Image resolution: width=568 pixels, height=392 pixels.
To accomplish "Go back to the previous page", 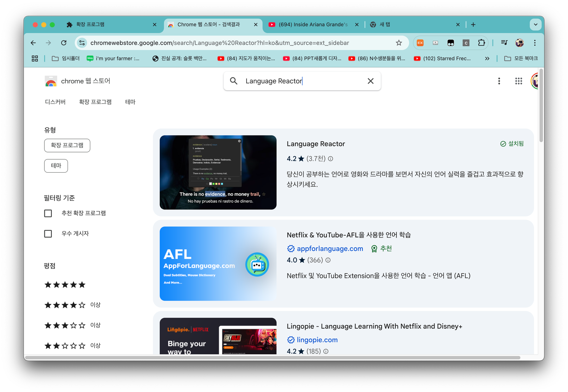I will (x=33, y=43).
